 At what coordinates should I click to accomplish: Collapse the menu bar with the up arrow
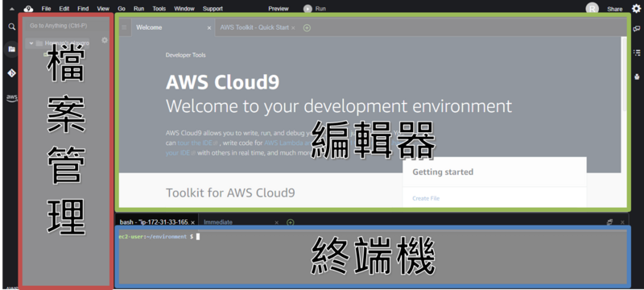pos(11,9)
